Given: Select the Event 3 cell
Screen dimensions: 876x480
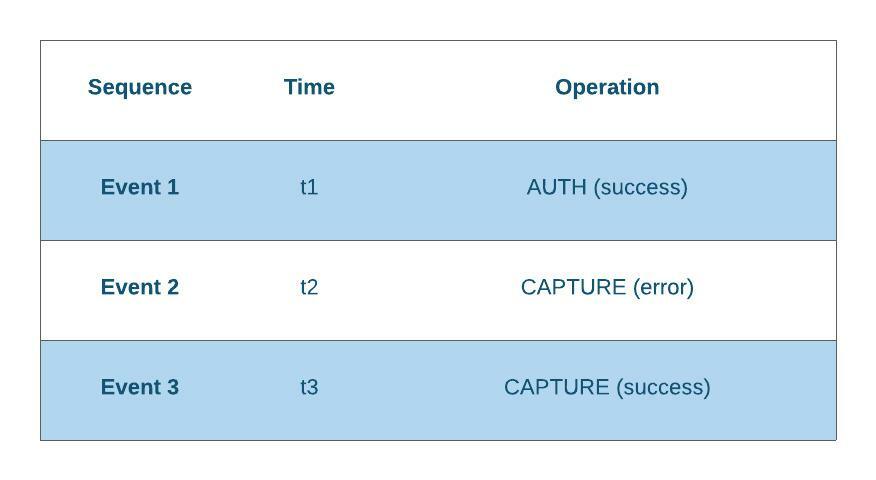Looking at the screenshot, I should pos(140,387).
